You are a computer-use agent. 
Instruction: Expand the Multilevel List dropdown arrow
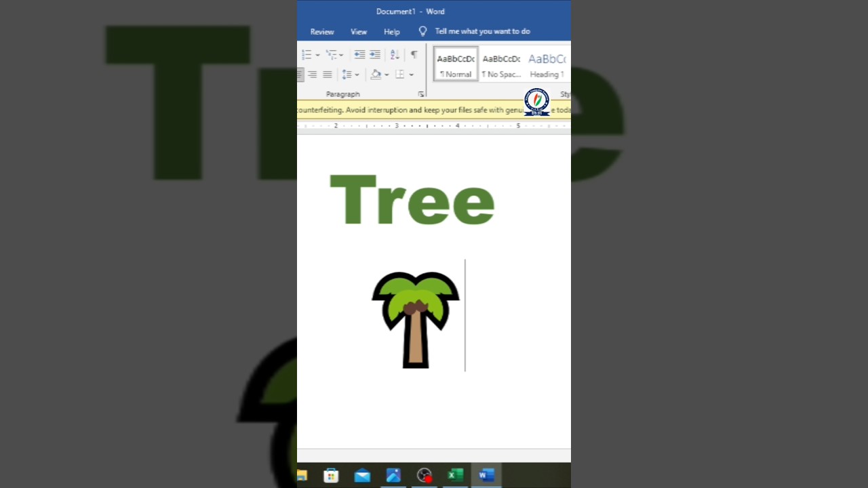341,55
